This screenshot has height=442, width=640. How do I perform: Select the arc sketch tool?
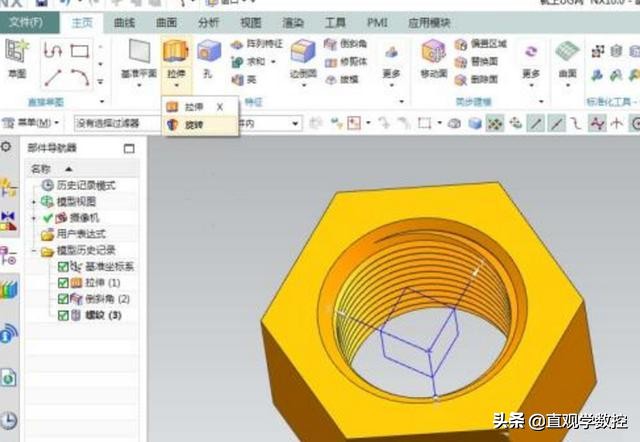pos(80,78)
